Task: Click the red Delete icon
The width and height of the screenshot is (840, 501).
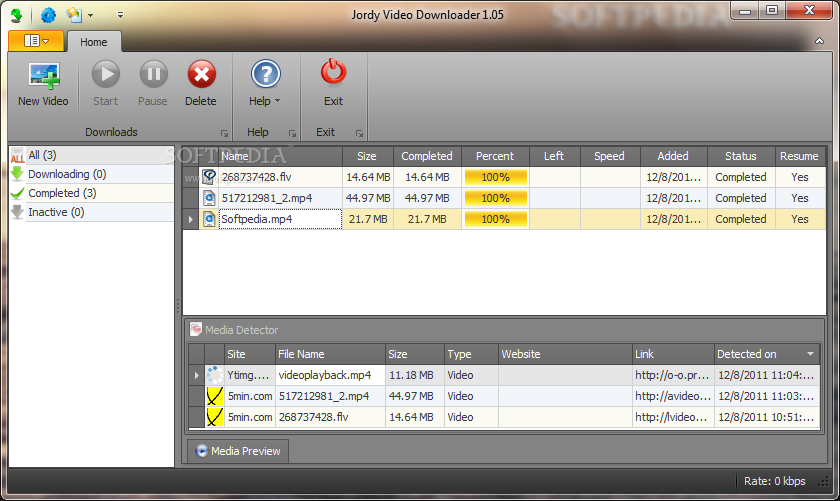Action: (x=201, y=74)
